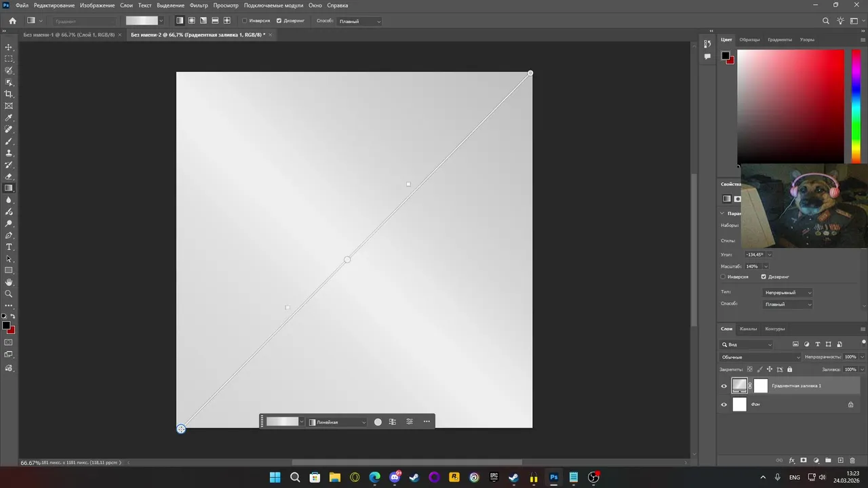Create new layer plus icon
This screenshot has width=868, height=488.
point(840,460)
